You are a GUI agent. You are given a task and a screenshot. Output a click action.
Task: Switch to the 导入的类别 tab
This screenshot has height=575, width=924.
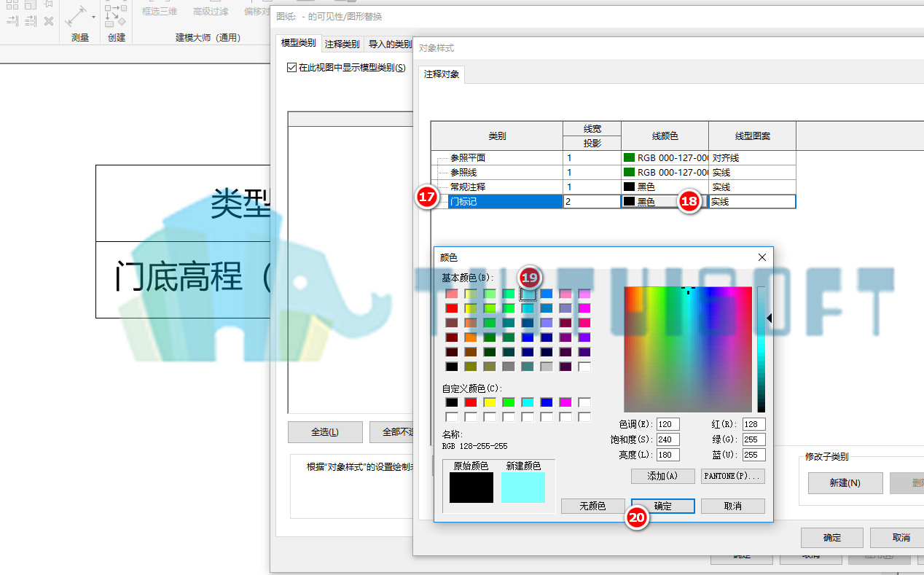tap(390, 44)
